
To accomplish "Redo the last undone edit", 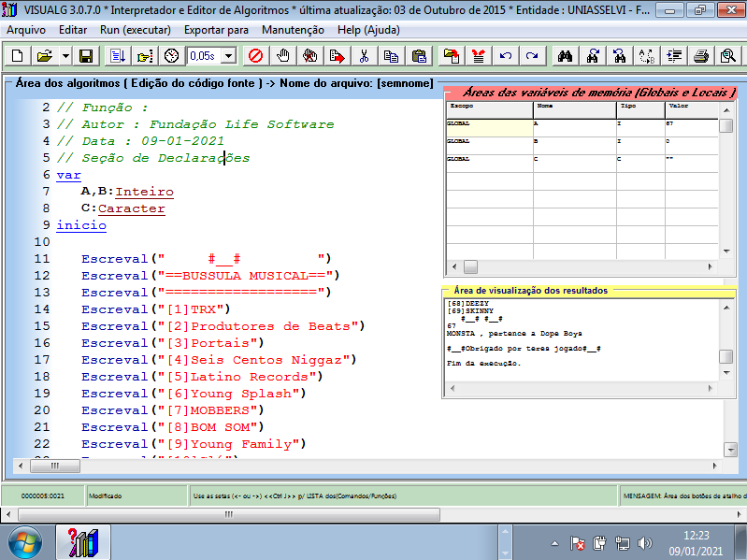I will [532, 56].
